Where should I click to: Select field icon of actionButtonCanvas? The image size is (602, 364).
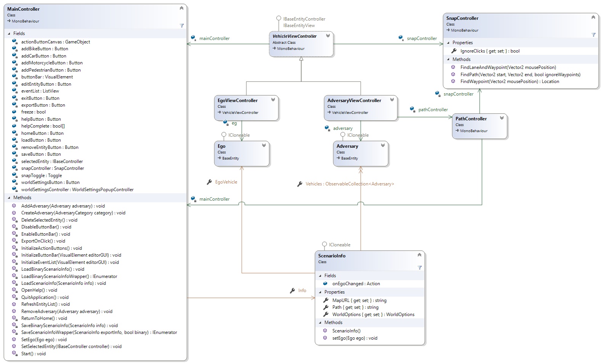tap(14, 42)
